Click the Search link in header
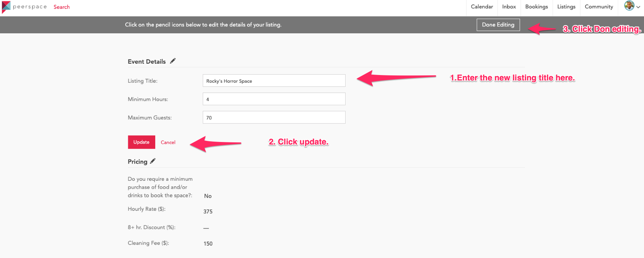644x258 pixels. click(x=61, y=7)
